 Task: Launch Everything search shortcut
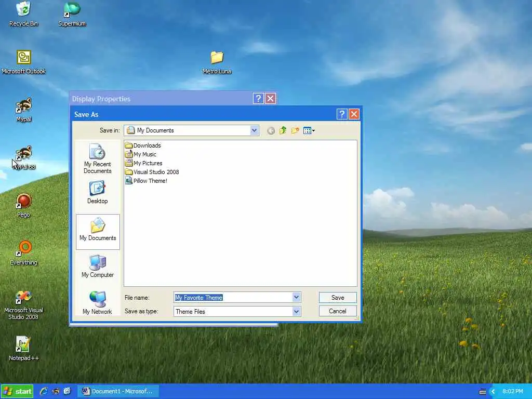[x=23, y=253]
